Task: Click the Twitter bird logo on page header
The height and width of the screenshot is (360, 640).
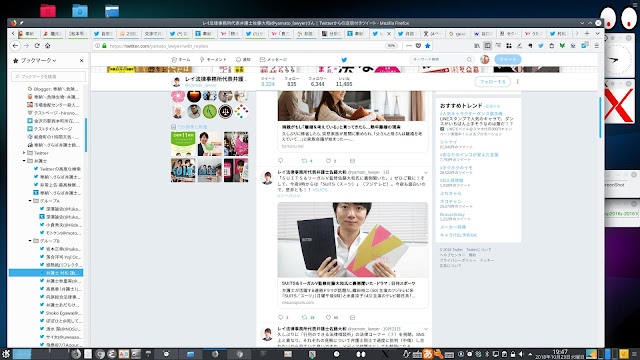Action: pos(344,60)
